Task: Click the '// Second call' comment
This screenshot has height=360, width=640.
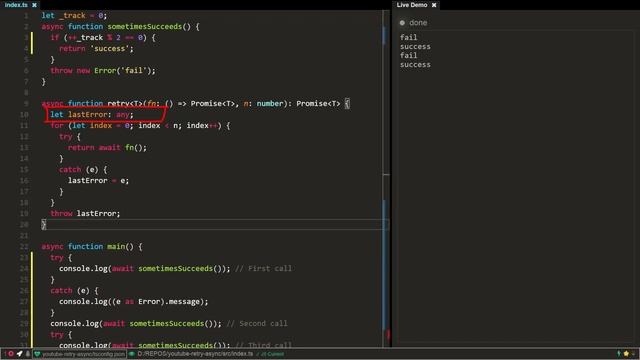Action: [257, 324]
